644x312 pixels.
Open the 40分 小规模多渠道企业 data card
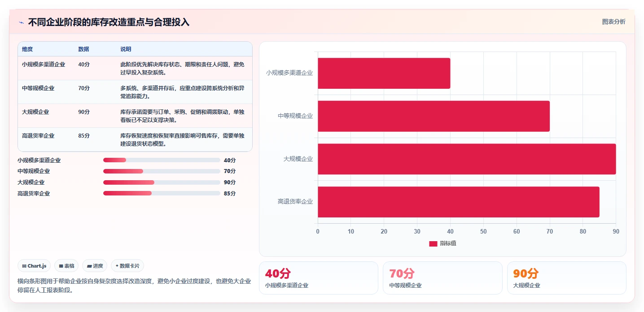[x=319, y=278]
